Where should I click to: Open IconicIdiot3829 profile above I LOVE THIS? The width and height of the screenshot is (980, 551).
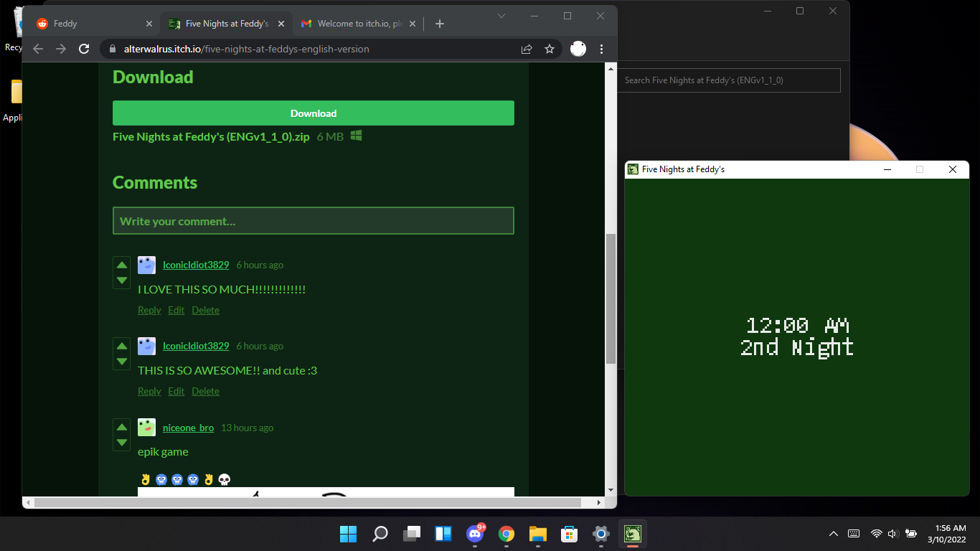point(196,265)
